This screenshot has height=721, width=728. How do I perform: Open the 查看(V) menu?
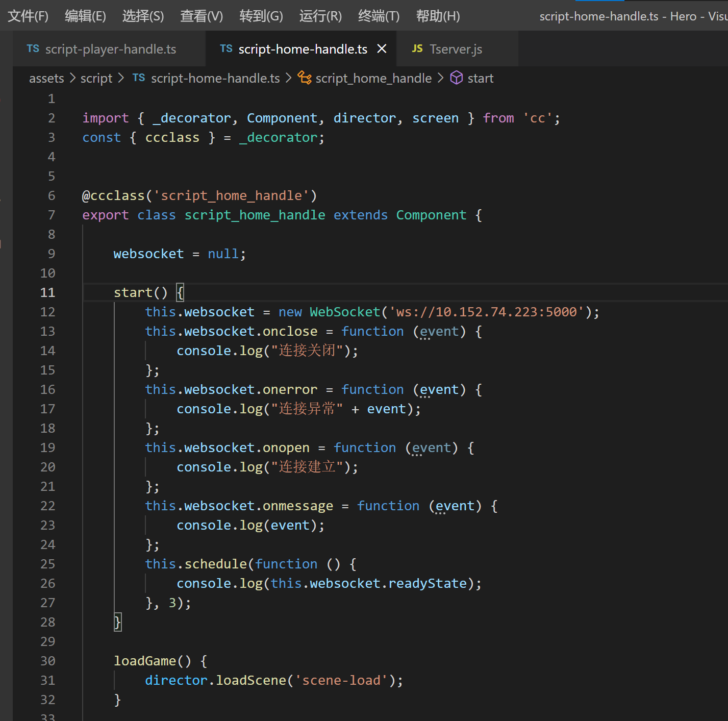(x=202, y=16)
